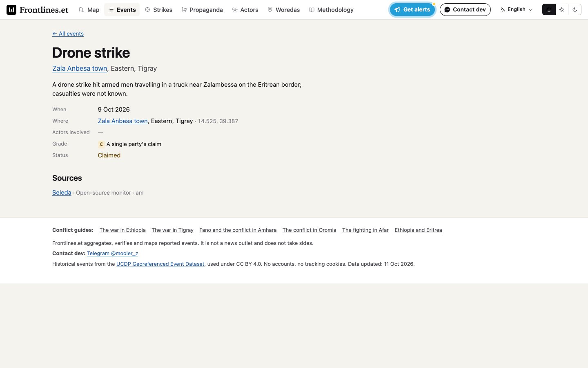
Task: Open Ethiopia and Eritrea guide
Action: 418,230
